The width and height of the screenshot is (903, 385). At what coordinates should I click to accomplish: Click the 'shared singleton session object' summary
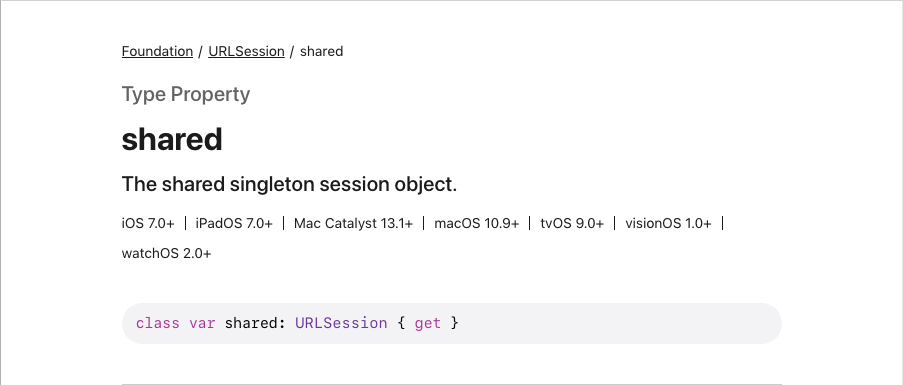(289, 184)
